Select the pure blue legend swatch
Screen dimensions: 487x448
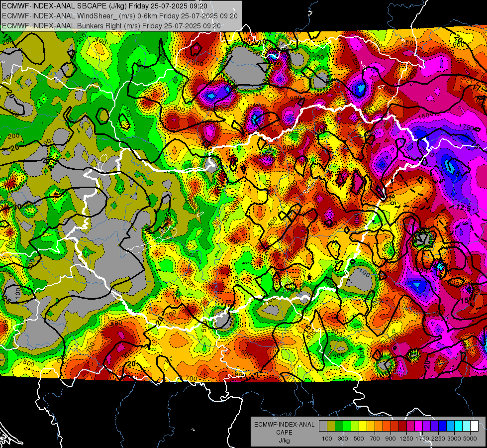(443, 426)
